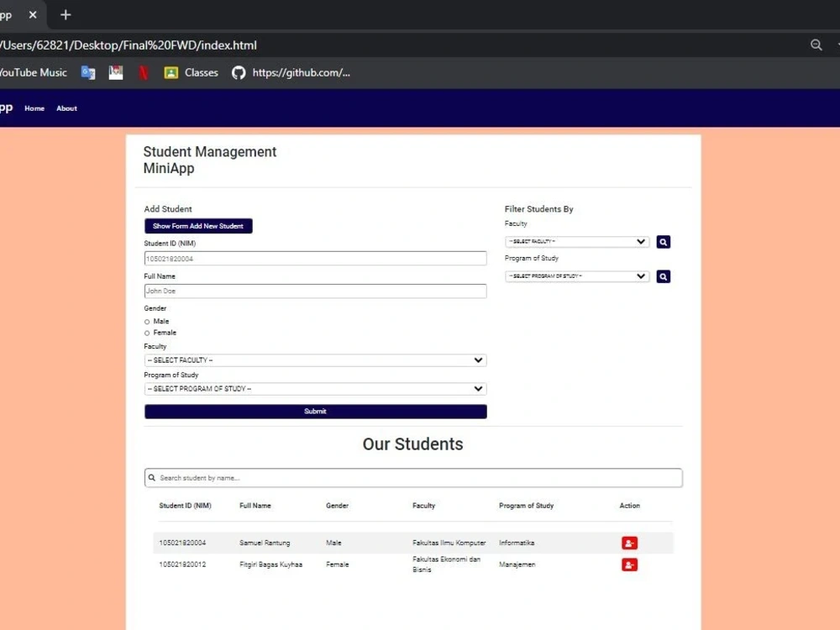This screenshot has width=840, height=630.
Task: Click the Manajemen cell
Action: click(517, 564)
